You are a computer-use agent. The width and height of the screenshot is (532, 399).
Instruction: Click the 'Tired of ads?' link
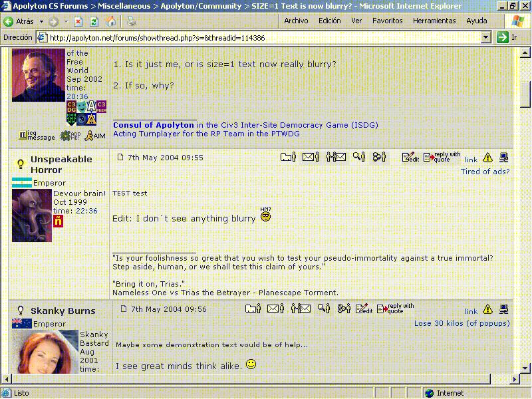485,172
